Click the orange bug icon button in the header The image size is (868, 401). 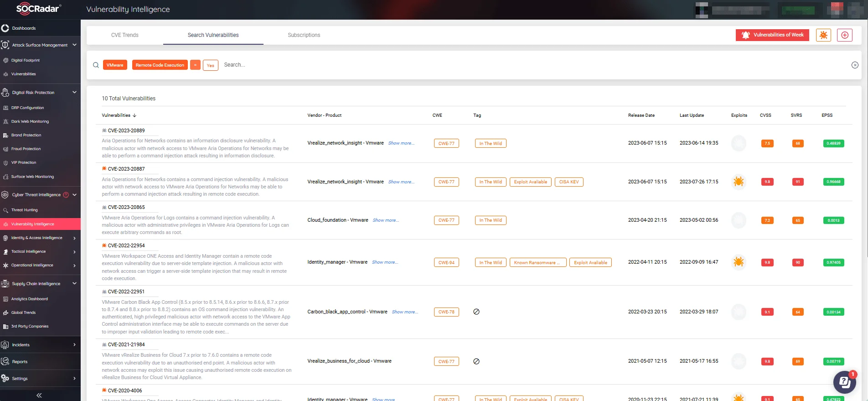point(823,35)
